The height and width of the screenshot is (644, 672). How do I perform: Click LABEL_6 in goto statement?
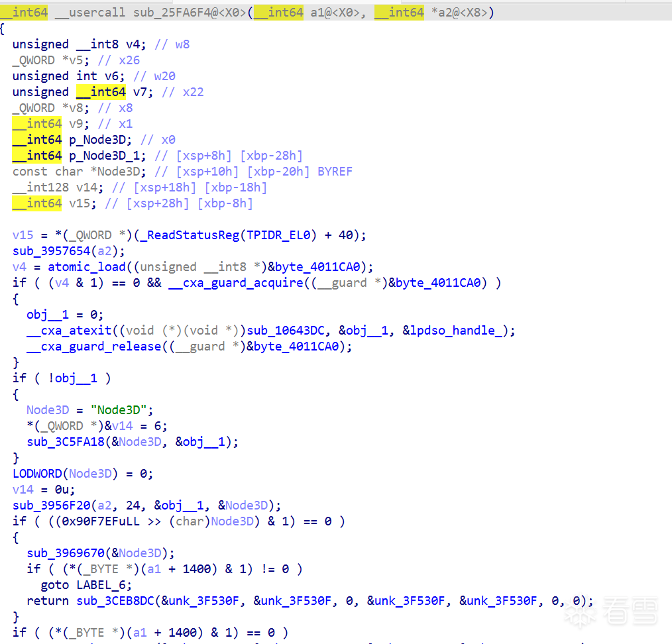101,585
